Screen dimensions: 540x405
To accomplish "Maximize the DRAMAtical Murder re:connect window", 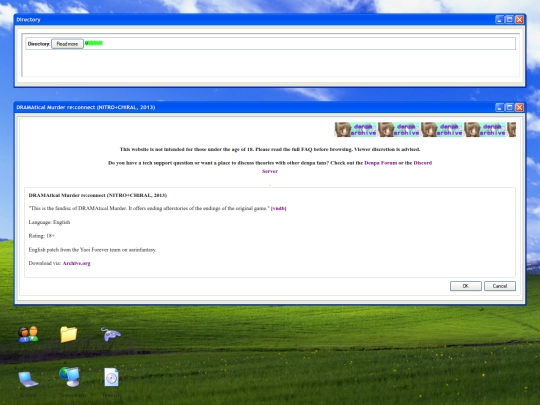I will click(509, 107).
